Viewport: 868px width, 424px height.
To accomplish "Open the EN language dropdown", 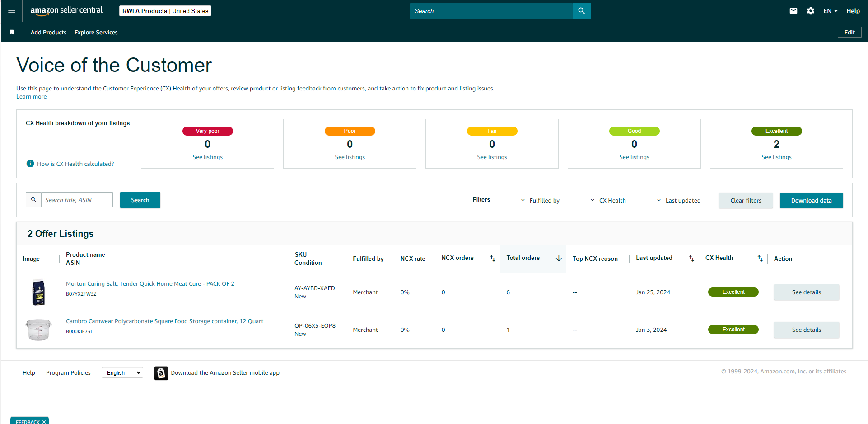I will [830, 11].
